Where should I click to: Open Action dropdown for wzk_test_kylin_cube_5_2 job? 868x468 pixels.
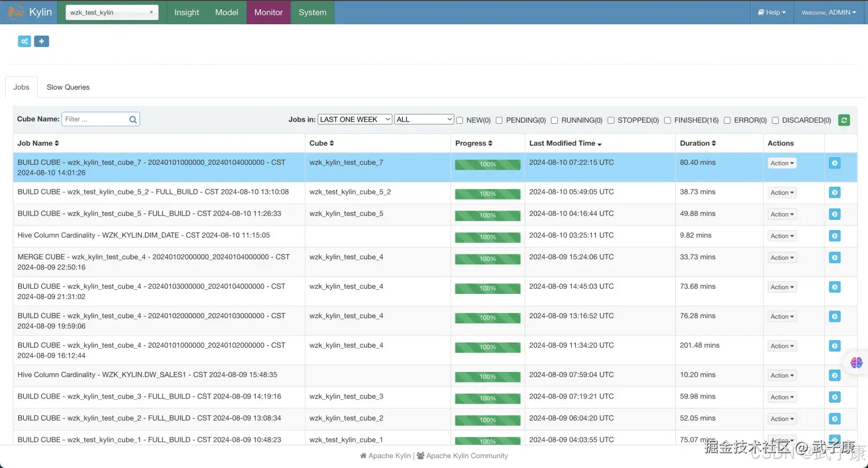[x=782, y=193]
